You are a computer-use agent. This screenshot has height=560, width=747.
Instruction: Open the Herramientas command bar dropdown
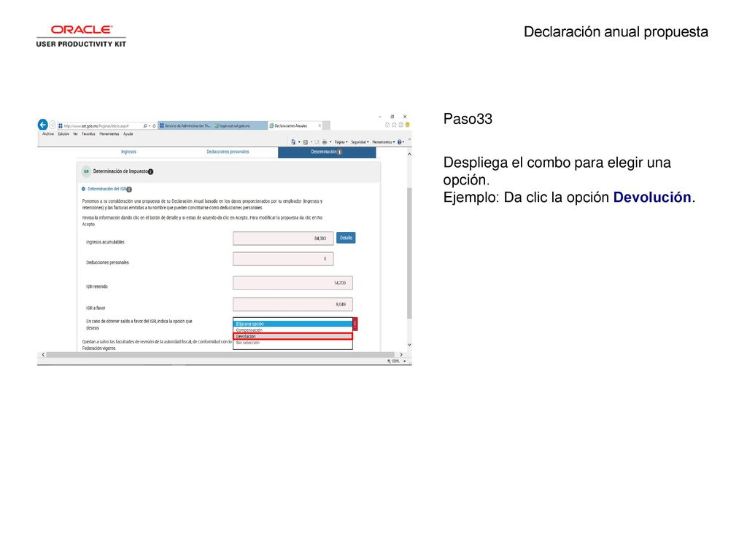point(384,142)
